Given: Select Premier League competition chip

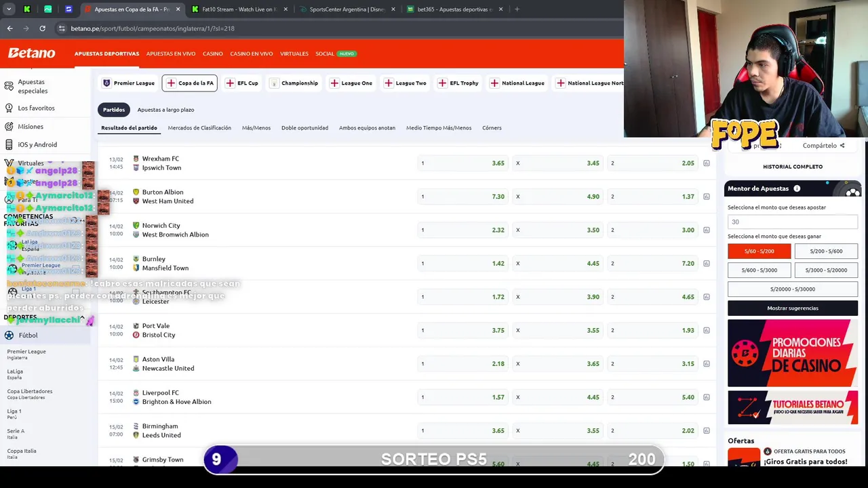Looking at the screenshot, I should pos(129,83).
